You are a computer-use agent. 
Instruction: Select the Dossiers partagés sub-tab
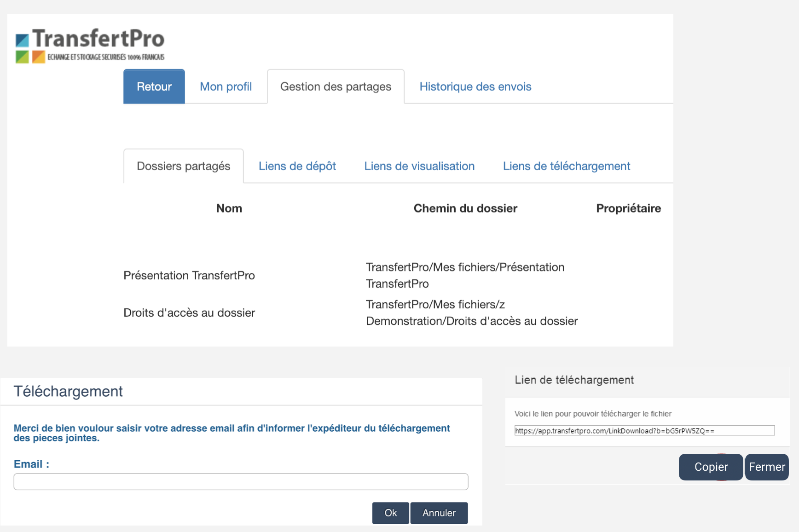(x=184, y=166)
